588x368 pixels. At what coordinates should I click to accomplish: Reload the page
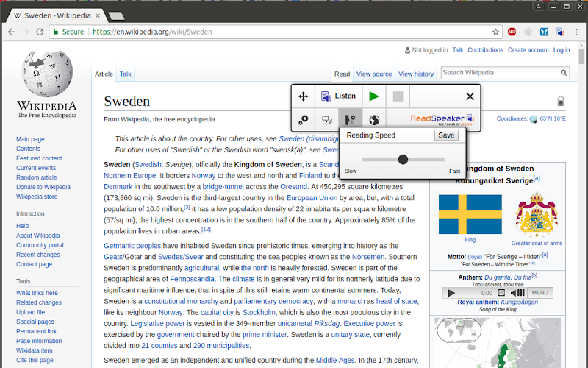pos(40,32)
